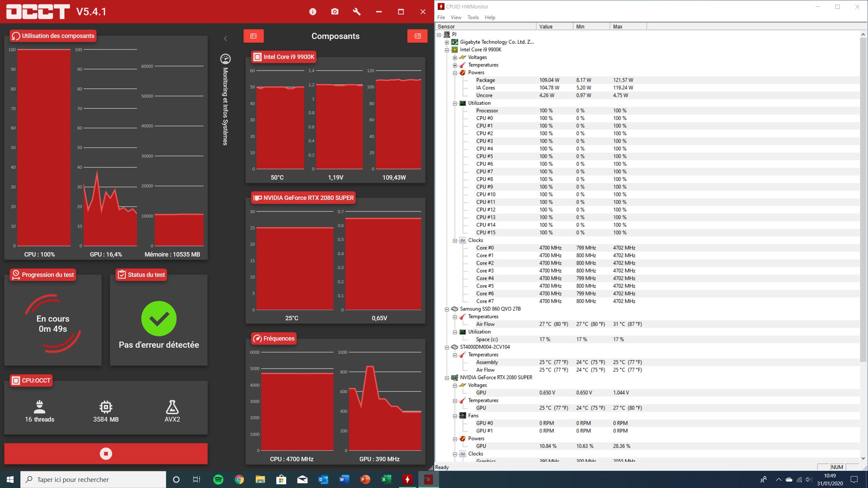Click right red panel toggle button
The image size is (868, 488).
(417, 36)
